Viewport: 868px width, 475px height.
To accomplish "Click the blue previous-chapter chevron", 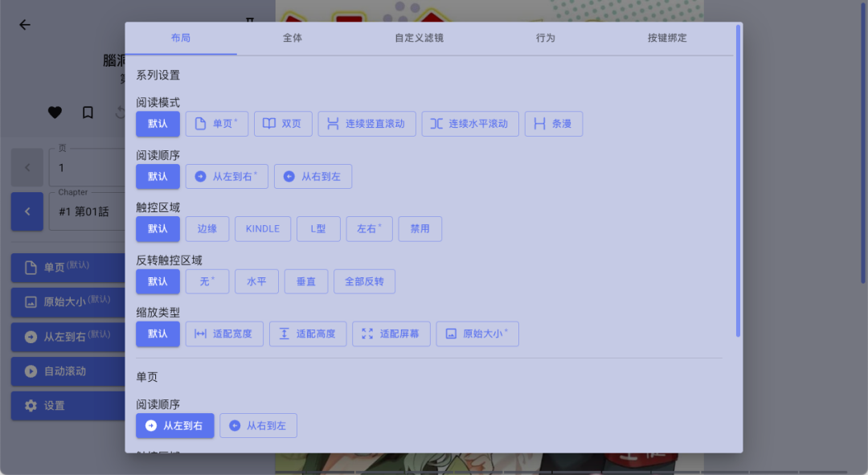I will coord(27,211).
